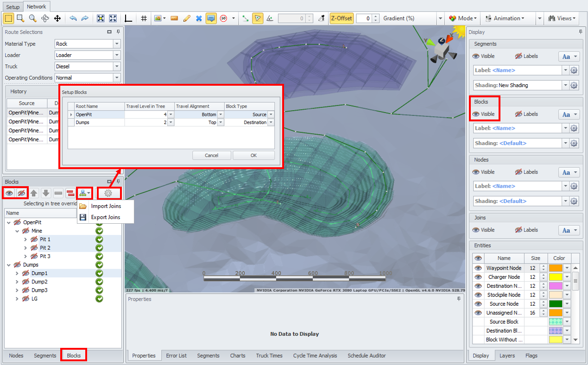This screenshot has height=365, width=588.
Task: Toggle the grid icon in toolbar
Action: click(x=144, y=19)
